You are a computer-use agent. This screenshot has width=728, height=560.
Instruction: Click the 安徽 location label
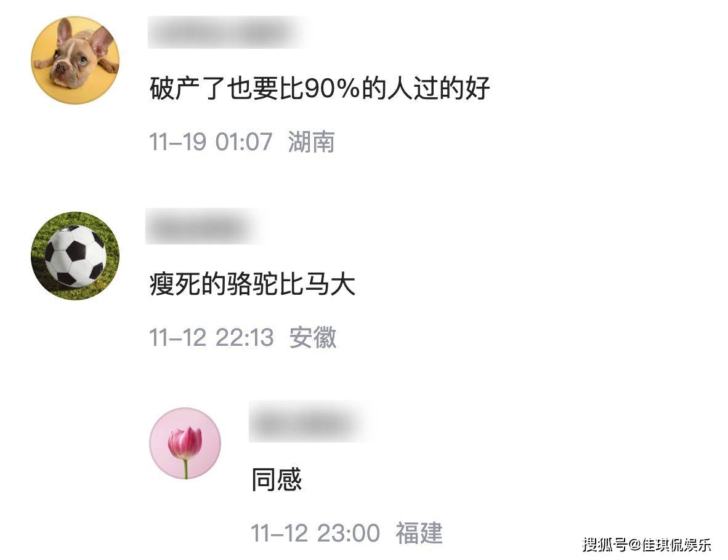[312, 337]
